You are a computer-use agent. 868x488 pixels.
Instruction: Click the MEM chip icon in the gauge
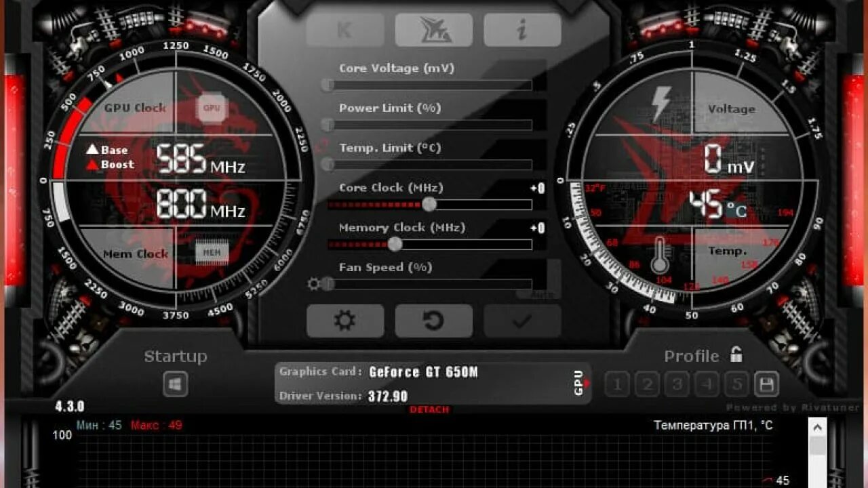[x=212, y=253]
